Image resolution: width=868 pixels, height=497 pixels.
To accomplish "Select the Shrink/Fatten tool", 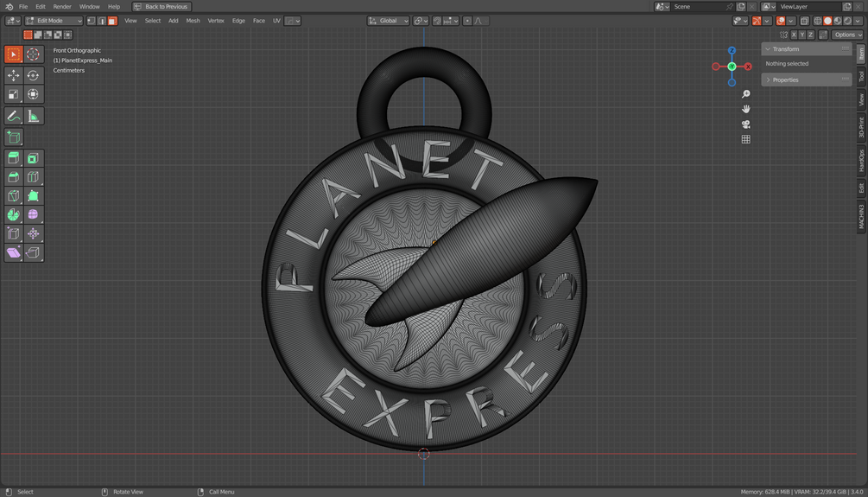I will click(x=33, y=234).
